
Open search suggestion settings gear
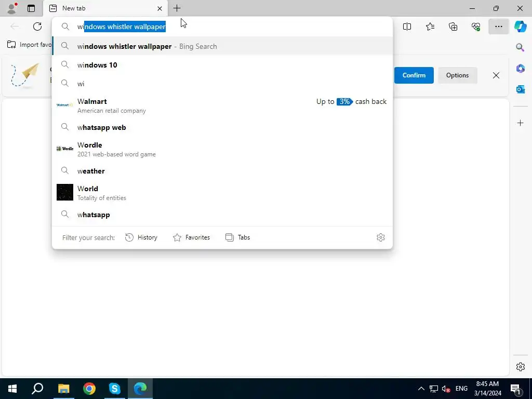[x=381, y=237]
